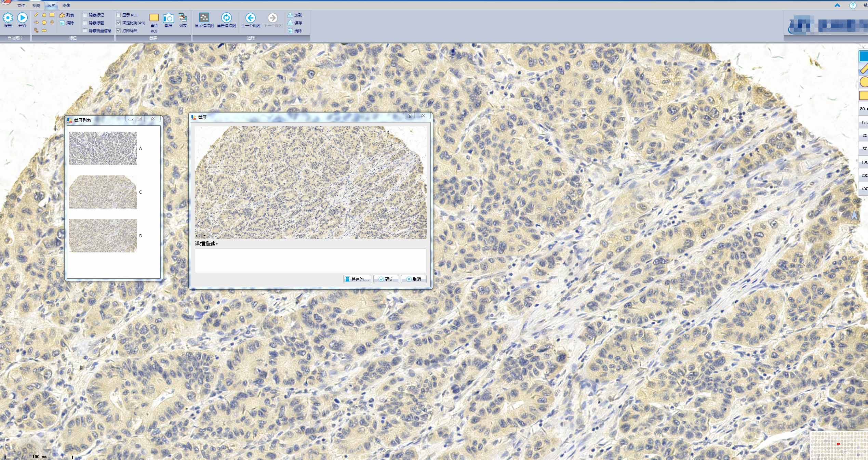
Task: Open the 视图 menu tab
Action: click(x=36, y=5)
